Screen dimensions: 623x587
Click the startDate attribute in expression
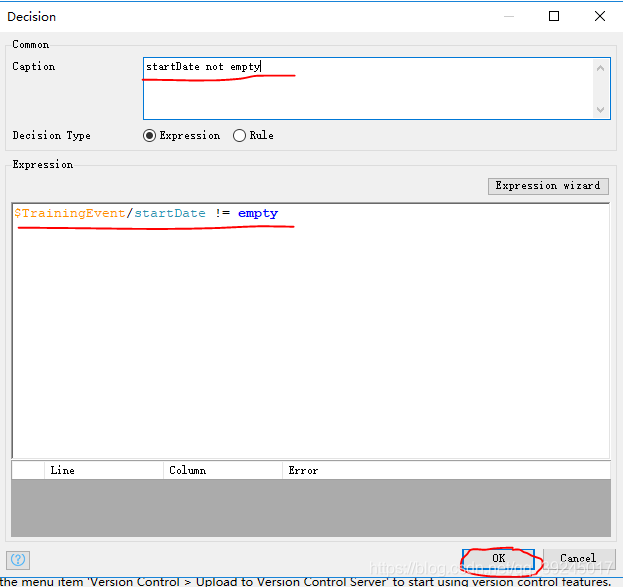170,213
